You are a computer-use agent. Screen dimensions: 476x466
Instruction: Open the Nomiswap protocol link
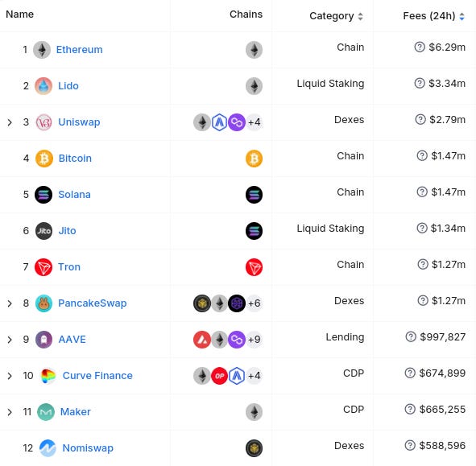pyautogui.click(x=88, y=447)
